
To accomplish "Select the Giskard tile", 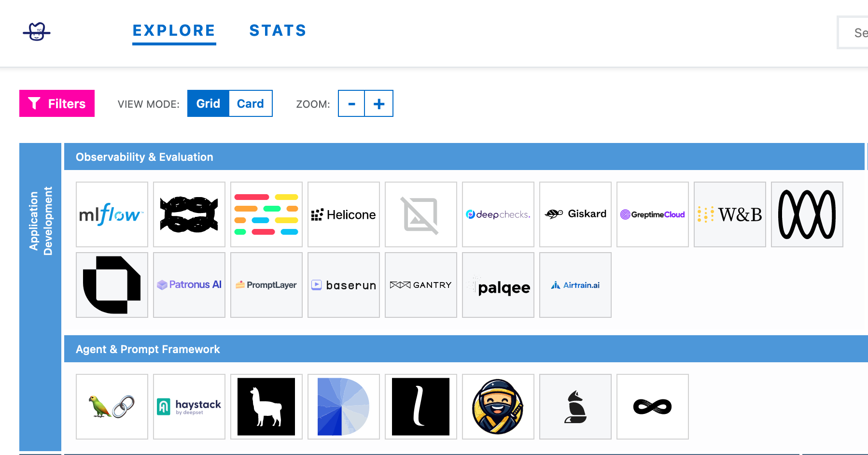I will tap(575, 214).
